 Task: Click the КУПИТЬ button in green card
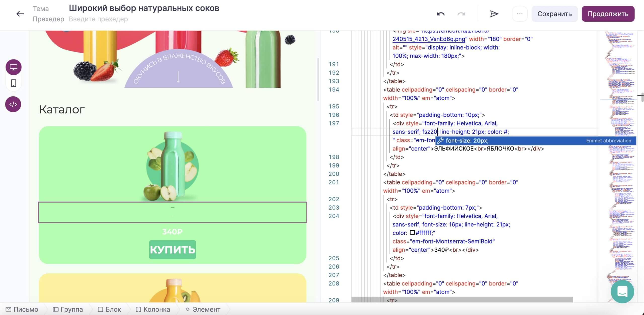(173, 250)
